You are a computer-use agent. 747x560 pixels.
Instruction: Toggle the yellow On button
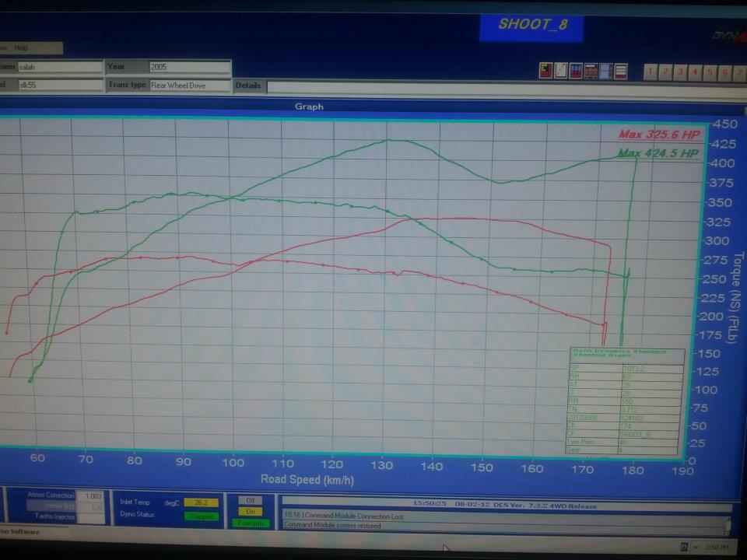249,512
